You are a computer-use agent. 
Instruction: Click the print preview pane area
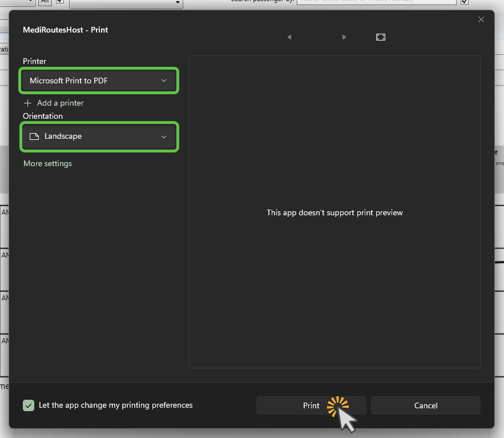click(334, 212)
